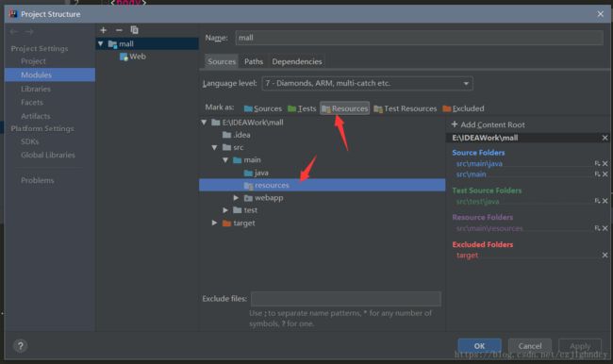
Task: Edit properties of src\test\java folder
Action: (597, 201)
